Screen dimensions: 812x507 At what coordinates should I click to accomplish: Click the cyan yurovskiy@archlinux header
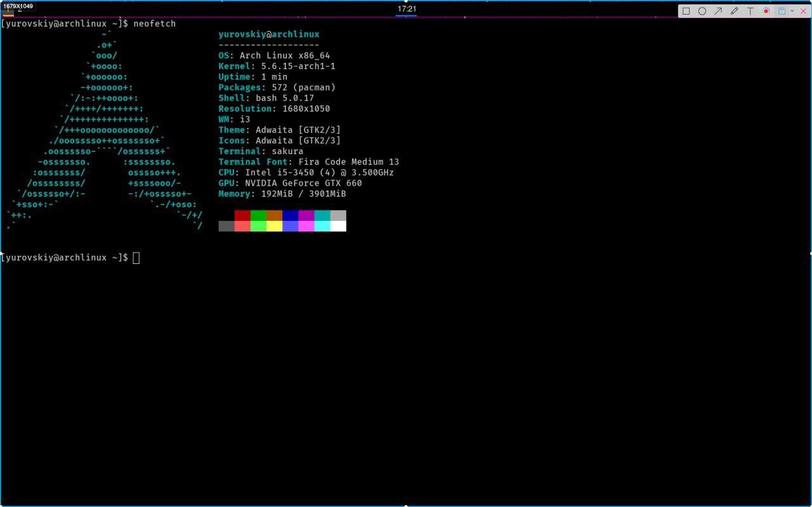[269, 34]
